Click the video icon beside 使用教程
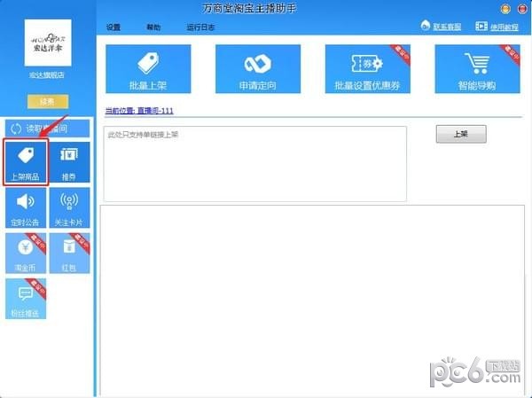 point(481,26)
